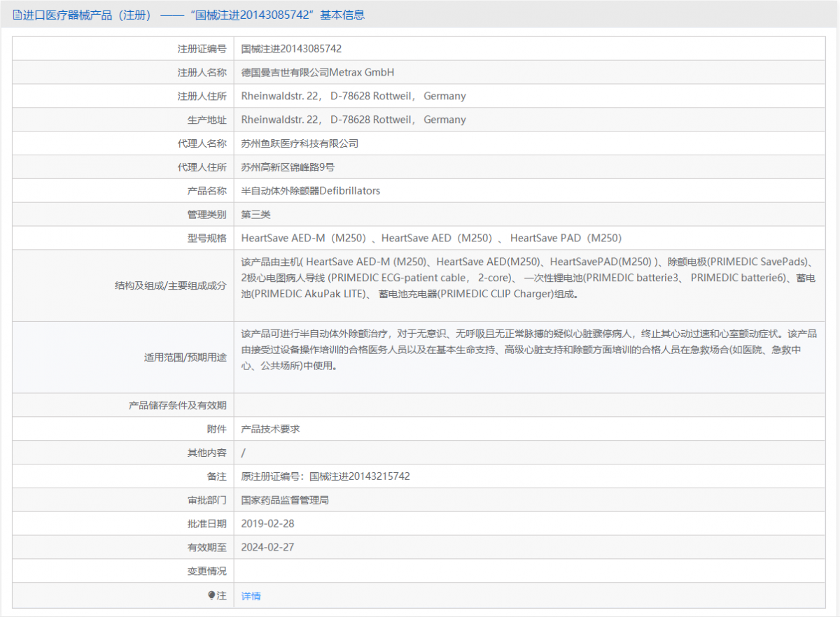The height and width of the screenshot is (617, 840).
Task: Click the 有效期至 label
Action: (207, 547)
